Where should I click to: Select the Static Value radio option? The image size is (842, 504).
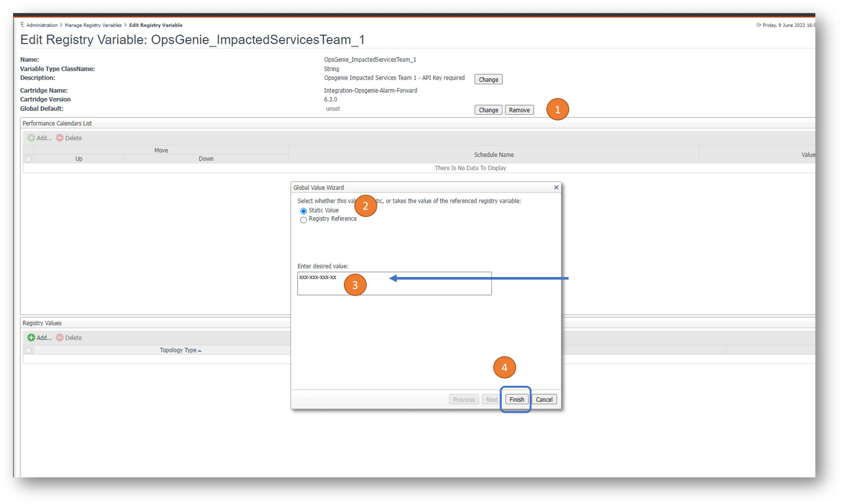[303, 211]
